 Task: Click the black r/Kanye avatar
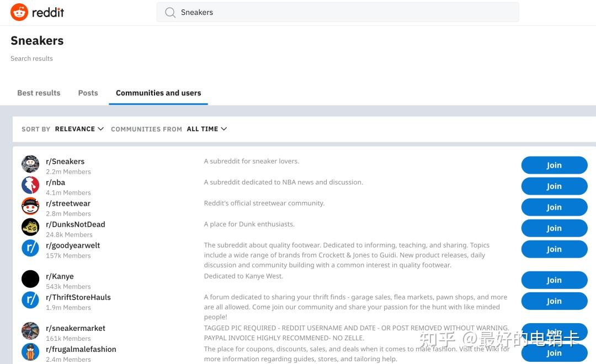(30, 279)
